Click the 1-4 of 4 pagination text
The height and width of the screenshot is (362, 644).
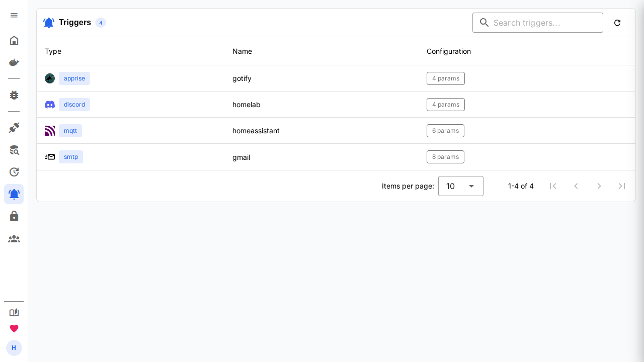tap(521, 186)
